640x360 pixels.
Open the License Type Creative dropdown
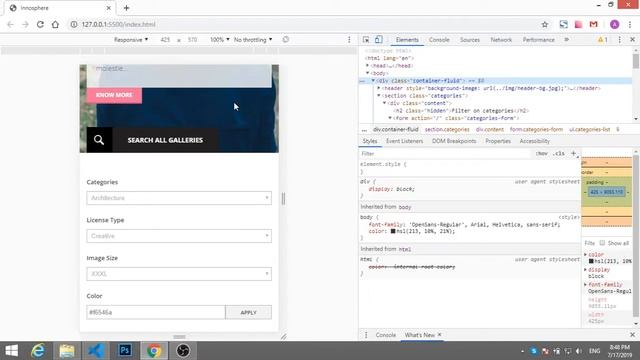pyautogui.click(x=179, y=236)
